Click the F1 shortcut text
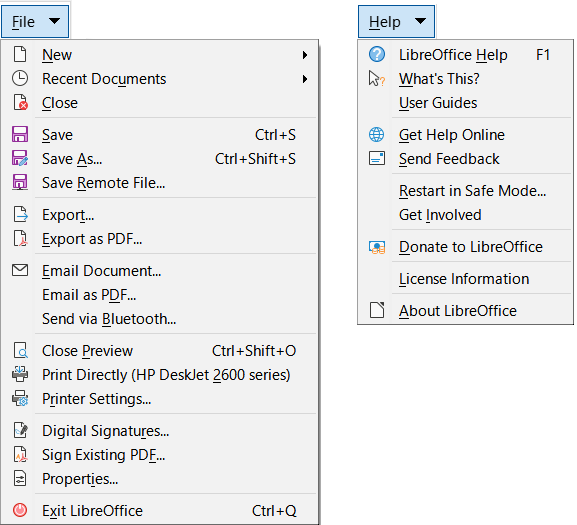 click(543, 55)
